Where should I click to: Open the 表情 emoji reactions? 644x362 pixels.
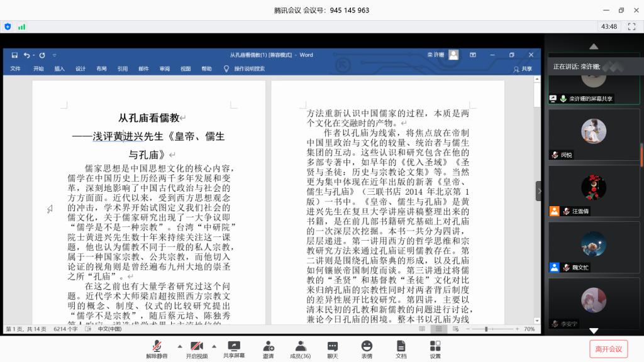[367, 349]
